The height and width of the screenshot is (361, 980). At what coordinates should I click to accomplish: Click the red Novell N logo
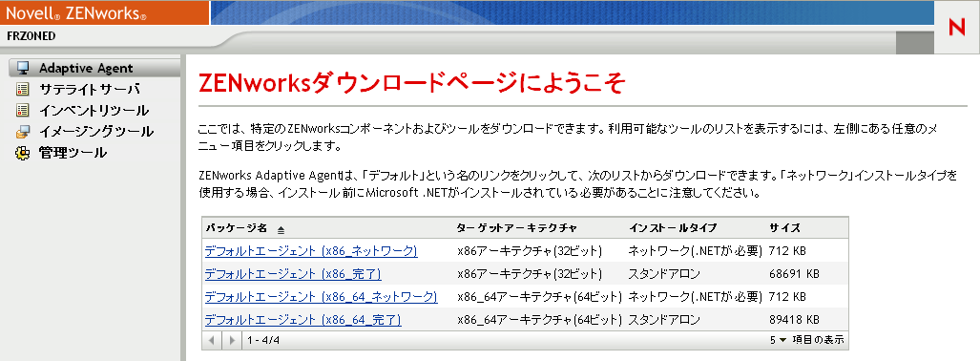957,28
